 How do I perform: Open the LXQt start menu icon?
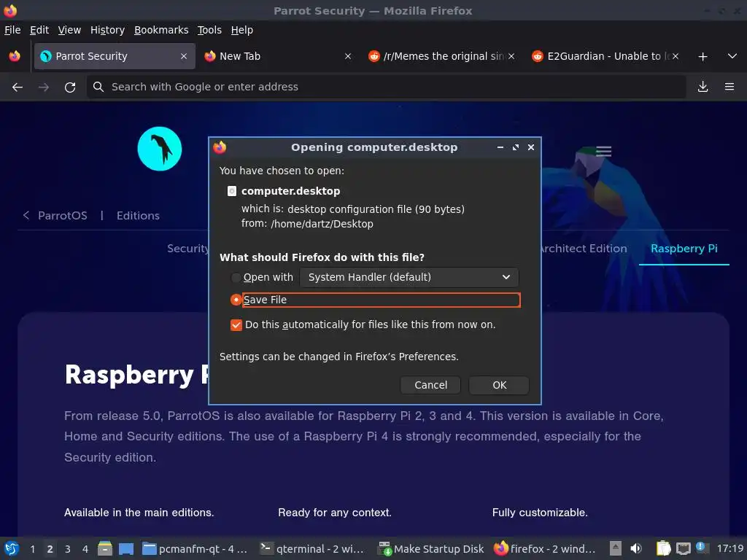coord(12,548)
